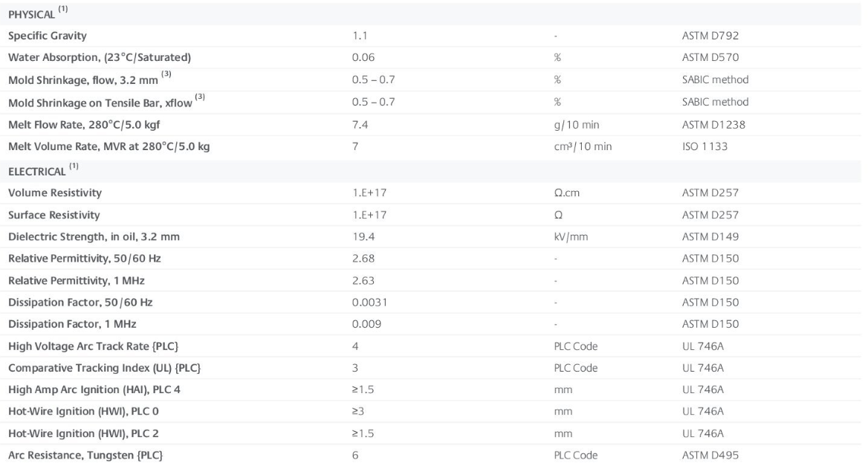Select the Melt Volume Rate row label
Image resolution: width=868 pixels, height=466 pixels.
pyautogui.click(x=109, y=146)
